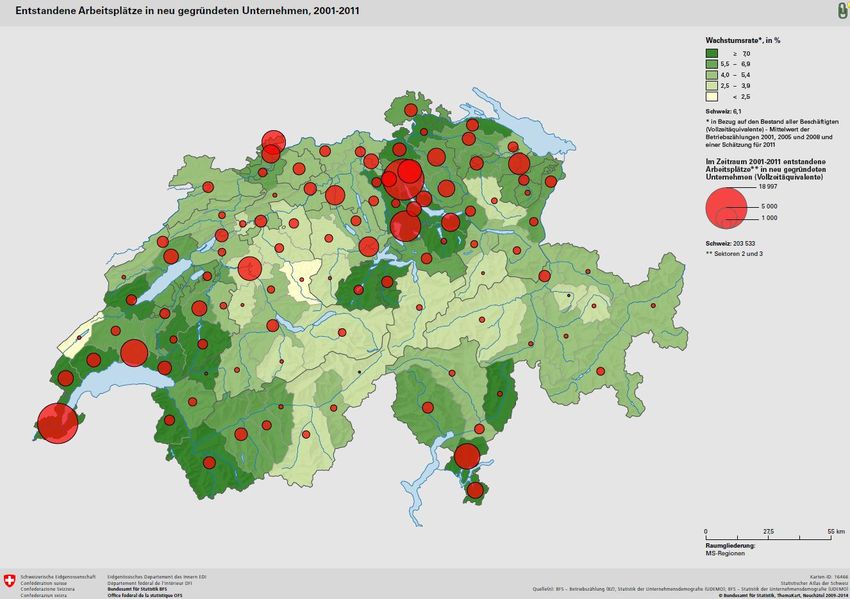Click the 'Schweizerische Eidgenossenschaft' footer text
850x599 pixels.
click(x=58, y=577)
